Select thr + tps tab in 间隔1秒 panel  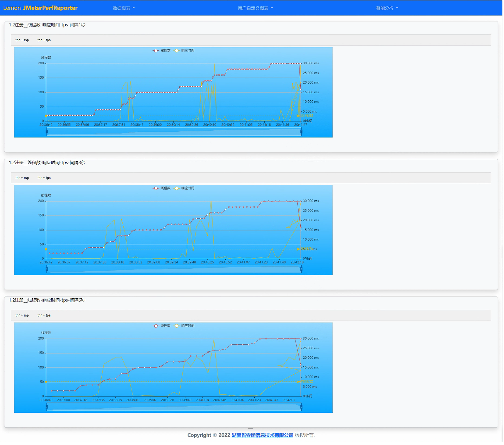(44, 40)
